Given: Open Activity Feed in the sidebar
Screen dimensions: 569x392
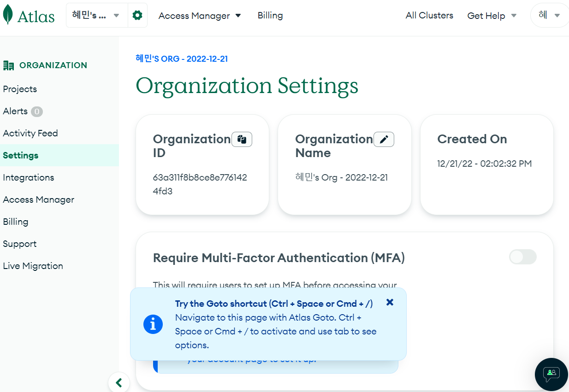Looking at the screenshot, I should click(30, 133).
